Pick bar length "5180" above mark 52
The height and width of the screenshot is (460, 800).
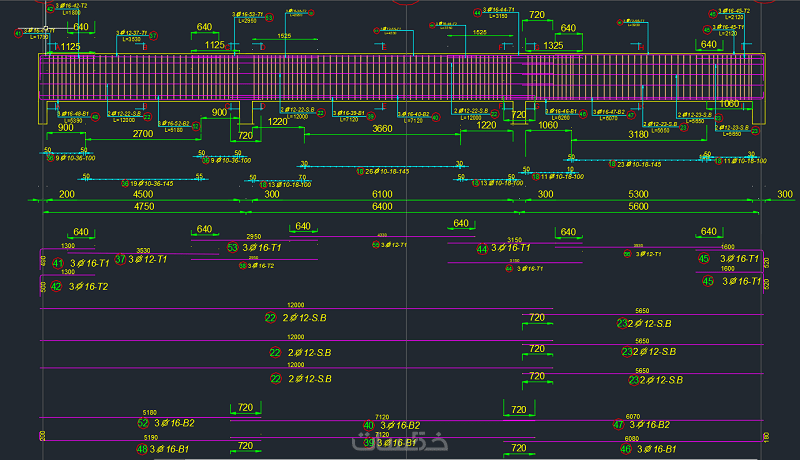pos(149,413)
